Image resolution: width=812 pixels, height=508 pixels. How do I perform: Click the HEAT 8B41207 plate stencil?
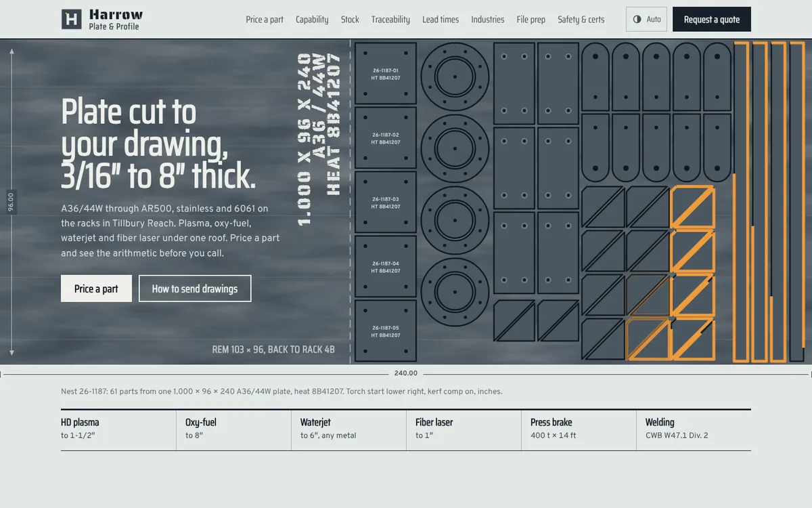(334, 125)
